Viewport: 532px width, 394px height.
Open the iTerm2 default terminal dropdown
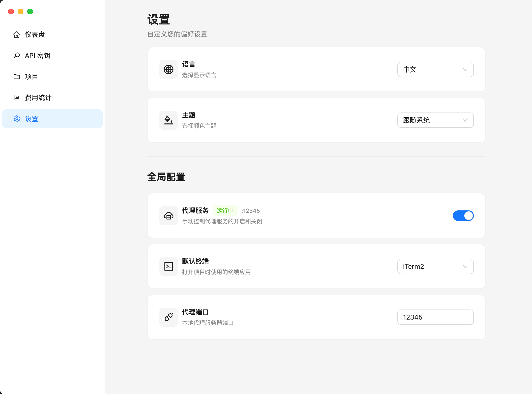(x=435, y=266)
